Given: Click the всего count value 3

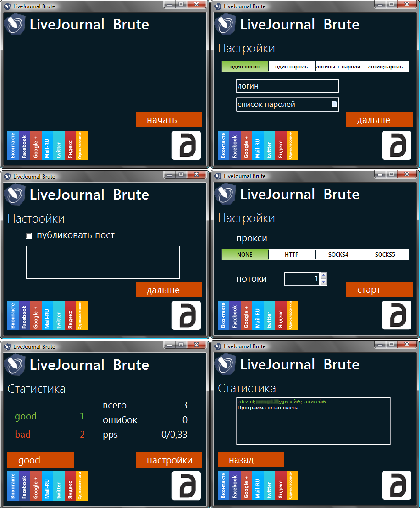Looking at the screenshot, I should coord(185,405).
